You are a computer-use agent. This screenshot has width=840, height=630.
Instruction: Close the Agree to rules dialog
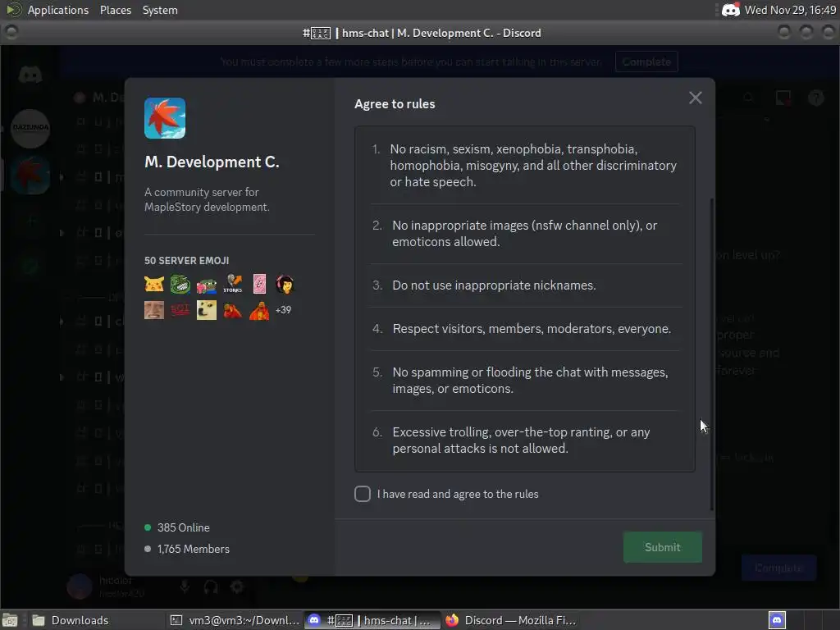click(695, 98)
